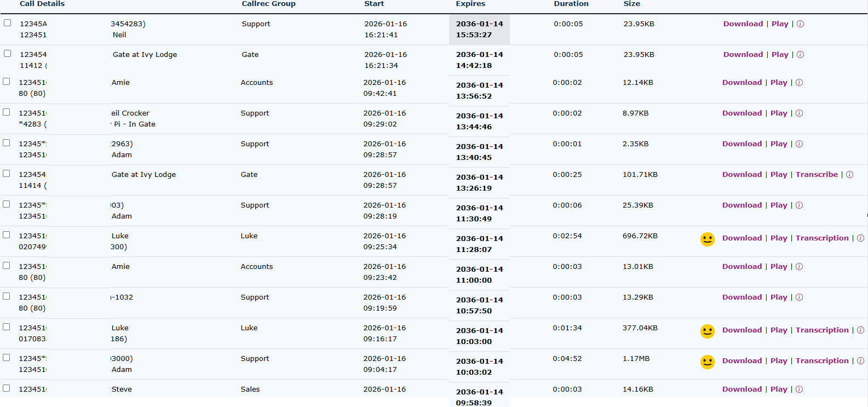This screenshot has height=407, width=868.
Task: Select the checkbox for Luke's 09:25:34 call
Action: tap(6, 235)
